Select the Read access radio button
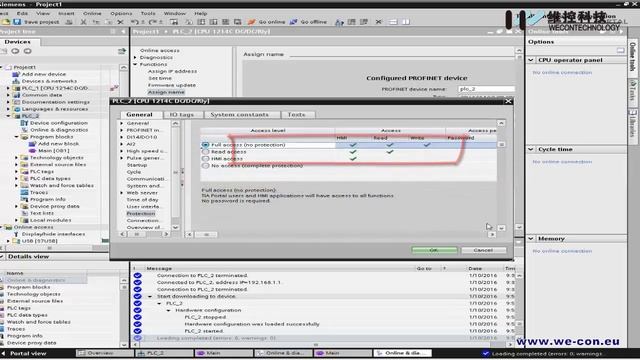Image resolution: width=640 pixels, height=360 pixels. tap(205, 152)
